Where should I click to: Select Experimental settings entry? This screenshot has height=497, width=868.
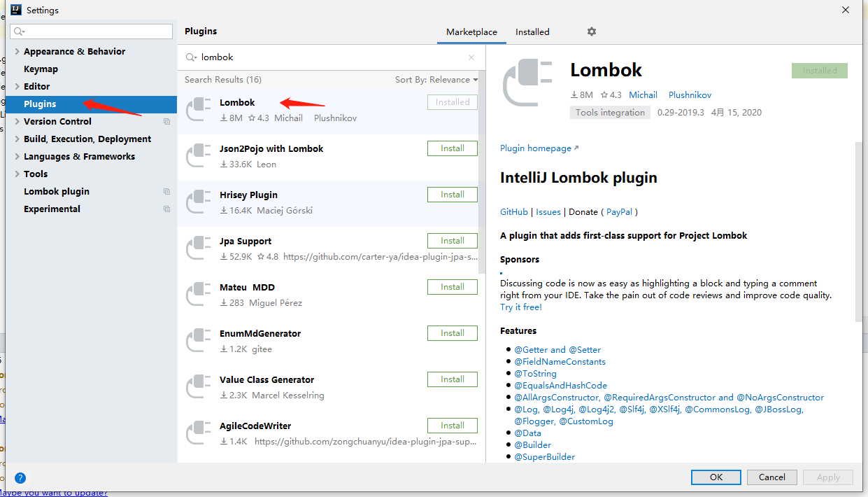click(52, 209)
